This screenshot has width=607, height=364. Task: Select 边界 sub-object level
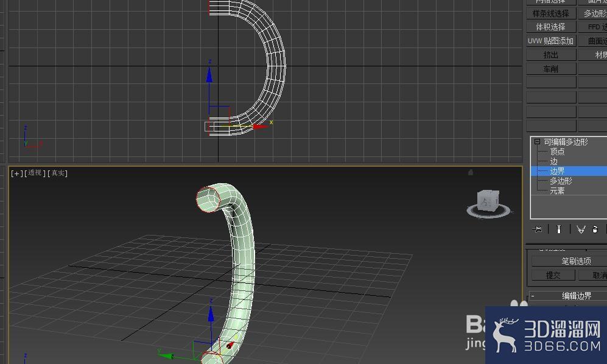pos(557,171)
